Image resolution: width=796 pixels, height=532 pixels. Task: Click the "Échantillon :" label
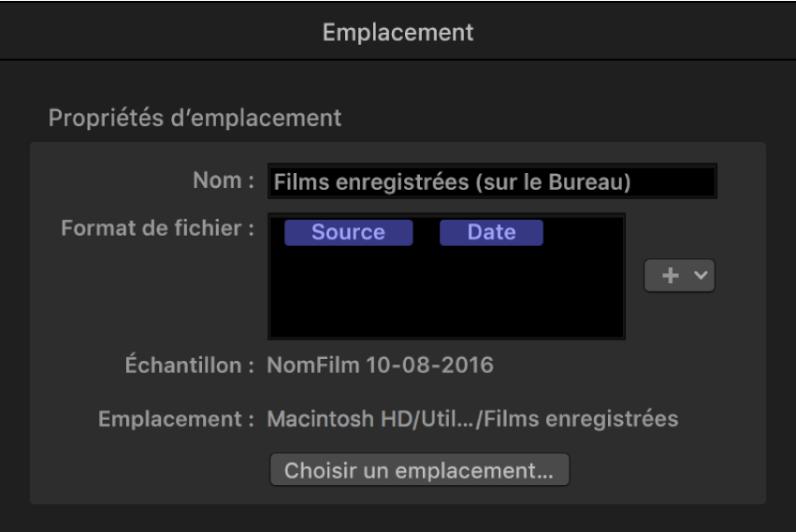coord(189,365)
